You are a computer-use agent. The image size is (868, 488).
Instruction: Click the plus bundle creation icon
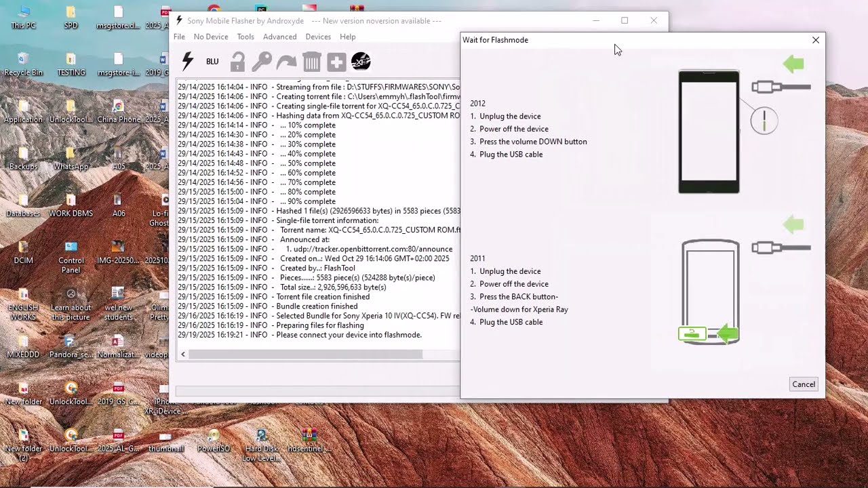click(336, 62)
